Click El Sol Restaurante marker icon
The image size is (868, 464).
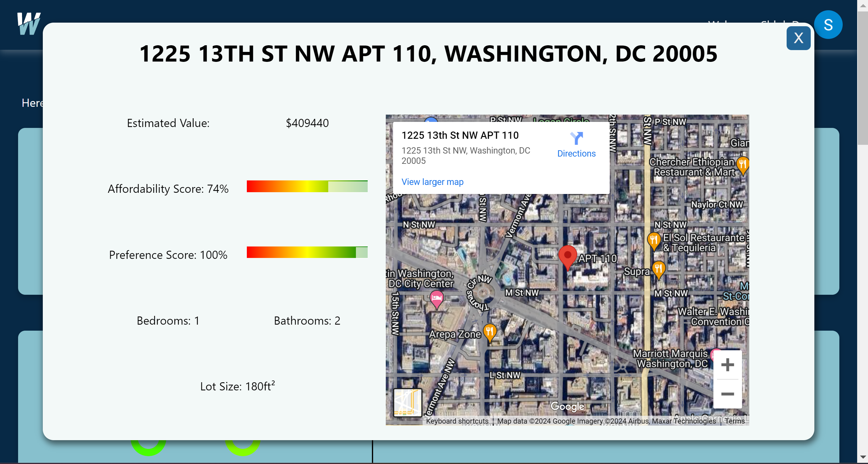click(x=654, y=240)
